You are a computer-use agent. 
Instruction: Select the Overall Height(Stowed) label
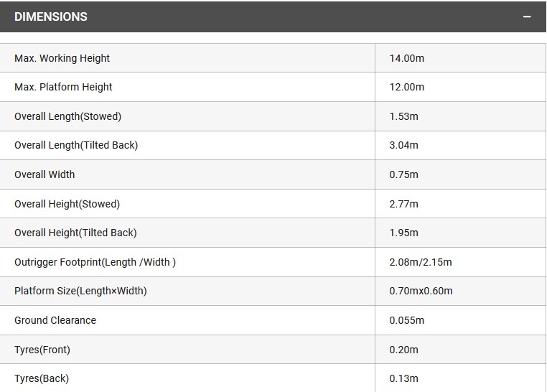point(67,204)
